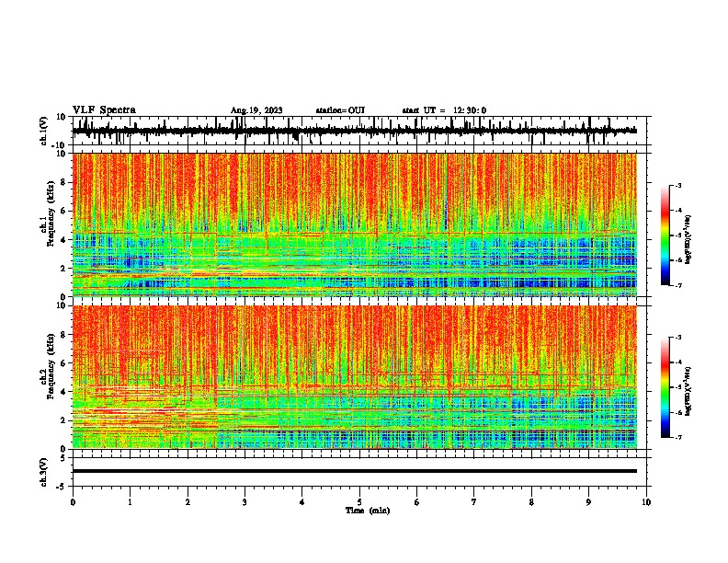The width and height of the screenshot is (728, 563).
Task: Click the time axis tick label "2"
Action: coord(188,502)
